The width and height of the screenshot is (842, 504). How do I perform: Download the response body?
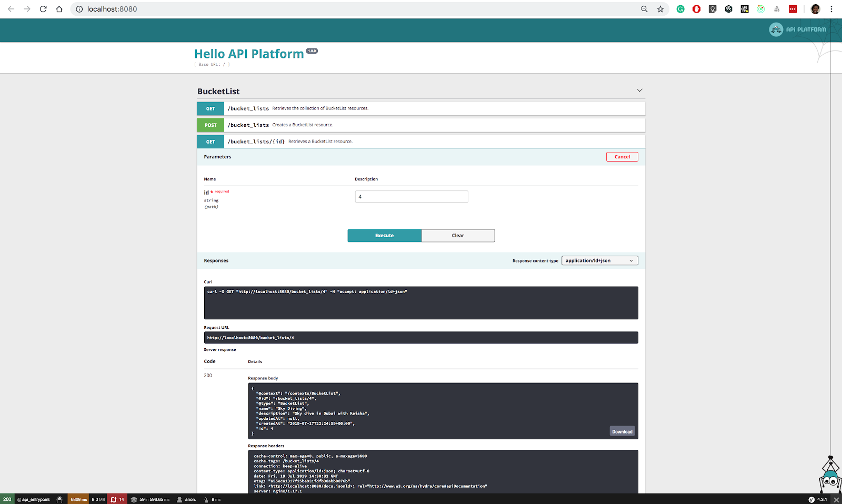click(622, 431)
